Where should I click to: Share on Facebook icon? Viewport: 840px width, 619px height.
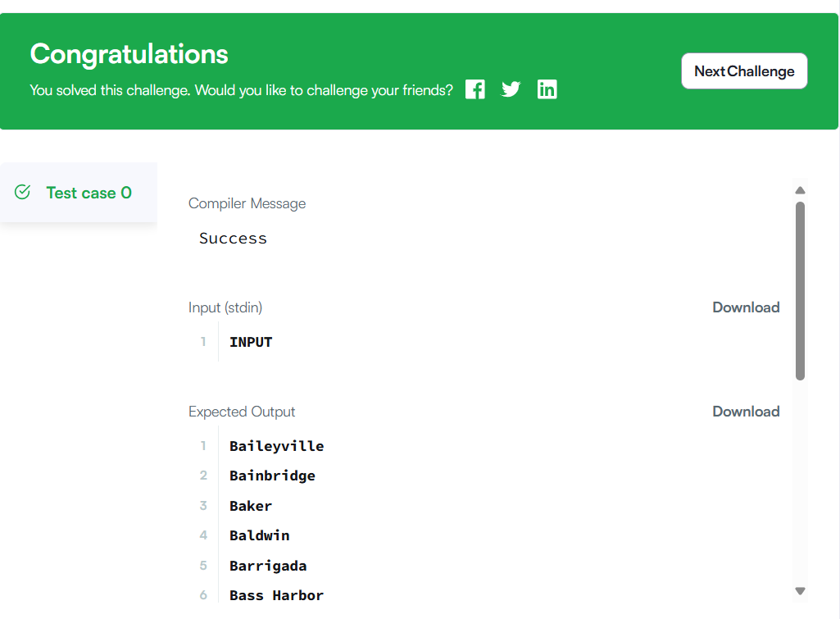[x=475, y=89]
